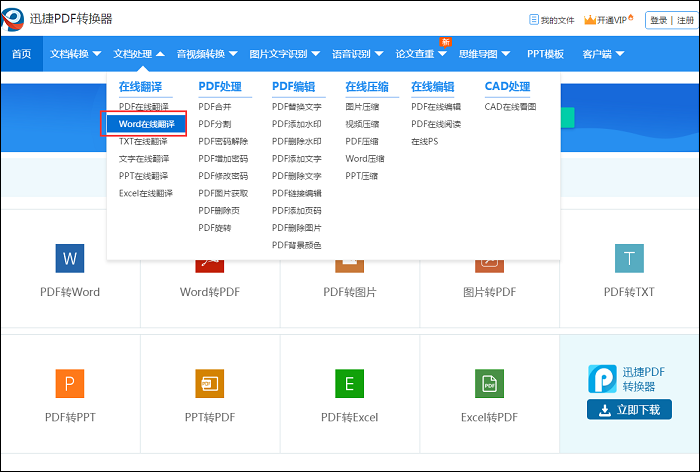Expand the 图片文字识别 dropdown menu
Viewport: 700px width, 472px height.
(284, 54)
